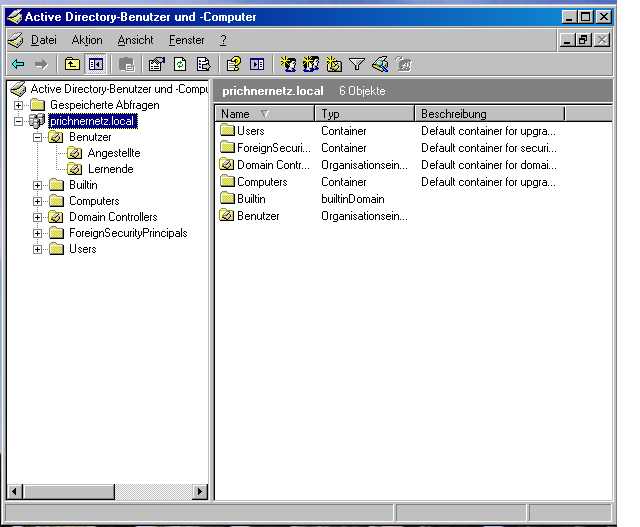Open filter options funnel icon
Screen dimensions: 640x527
pos(357,64)
